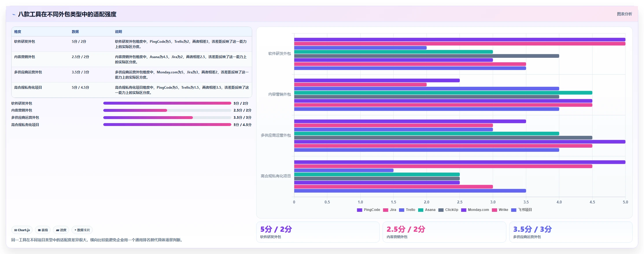
Task: Click the 2.5分 / 2分 table cell
Action: click(80, 57)
